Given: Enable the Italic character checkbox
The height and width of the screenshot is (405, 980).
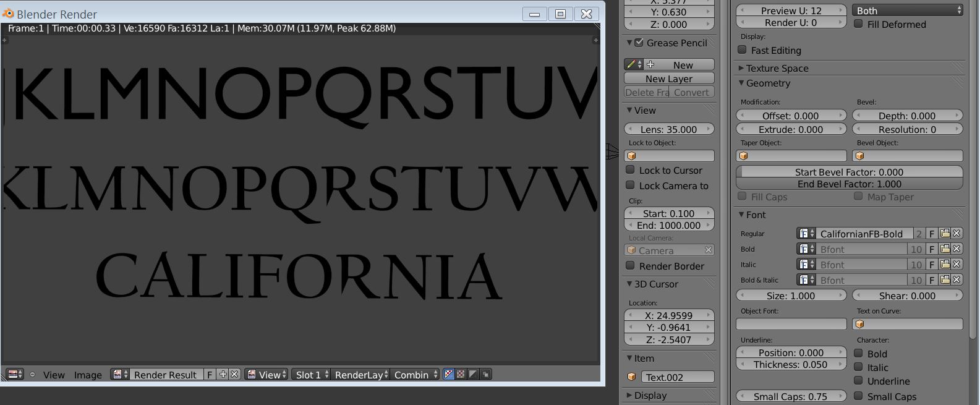Looking at the screenshot, I should click(x=858, y=367).
